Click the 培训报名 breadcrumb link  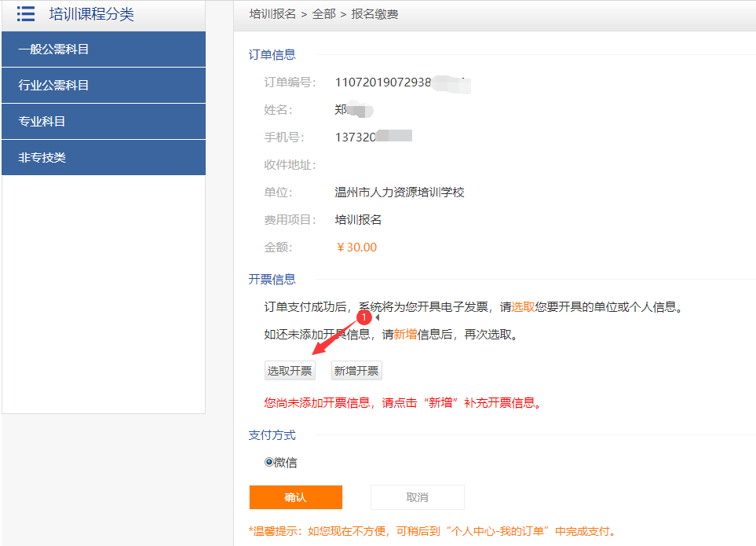pyautogui.click(x=272, y=14)
